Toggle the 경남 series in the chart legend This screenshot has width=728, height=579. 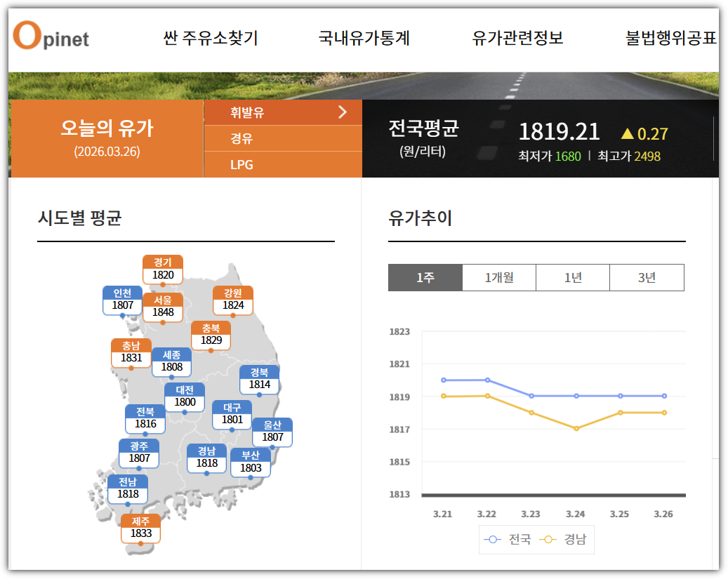(567, 540)
